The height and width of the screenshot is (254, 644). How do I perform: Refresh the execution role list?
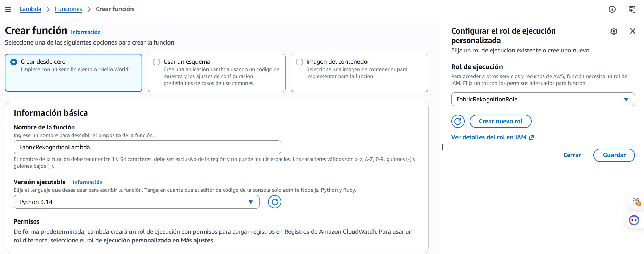point(458,121)
